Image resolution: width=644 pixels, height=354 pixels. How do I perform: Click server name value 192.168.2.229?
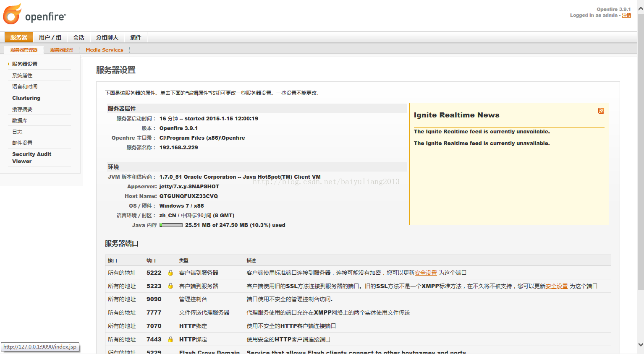178,147
